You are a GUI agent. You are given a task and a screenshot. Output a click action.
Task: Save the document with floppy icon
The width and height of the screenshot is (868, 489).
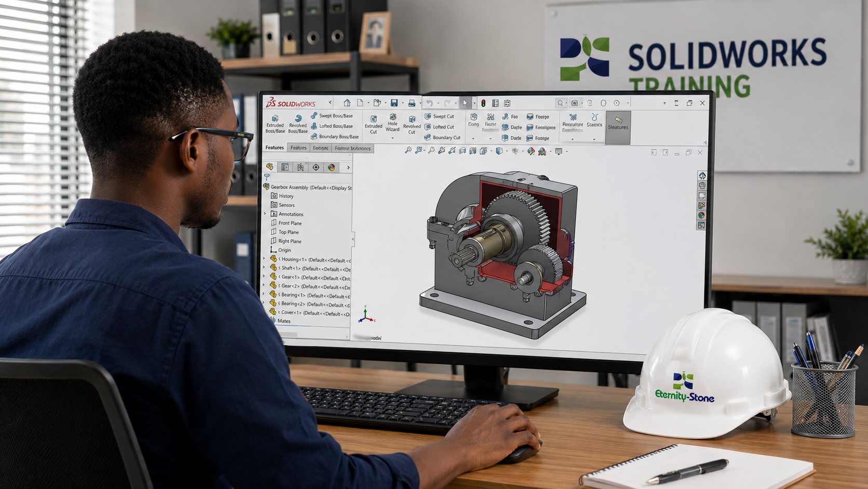tap(394, 103)
